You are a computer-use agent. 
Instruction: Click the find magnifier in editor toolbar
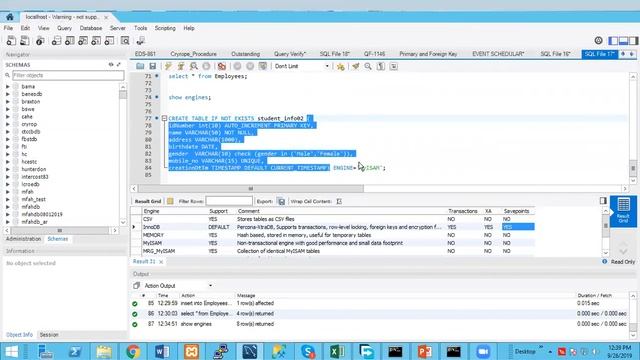point(368,66)
